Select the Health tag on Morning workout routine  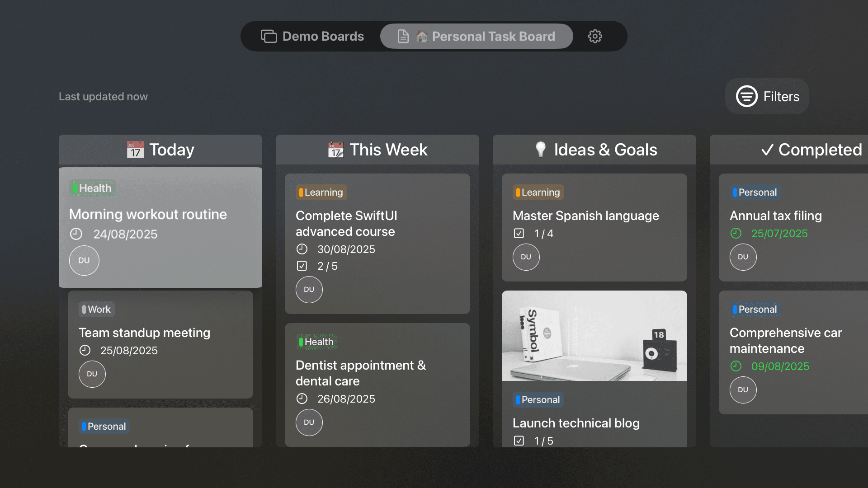[92, 188]
